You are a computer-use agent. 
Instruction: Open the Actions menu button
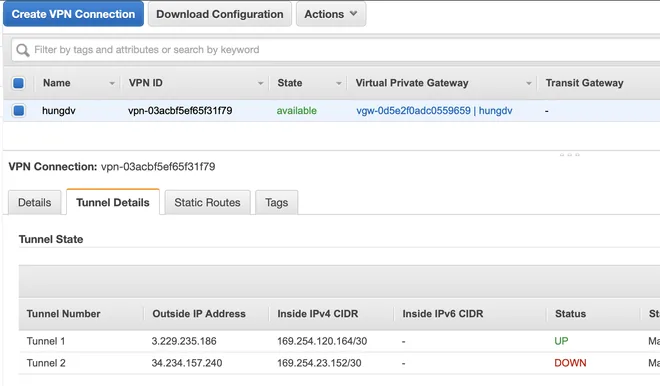[331, 14]
